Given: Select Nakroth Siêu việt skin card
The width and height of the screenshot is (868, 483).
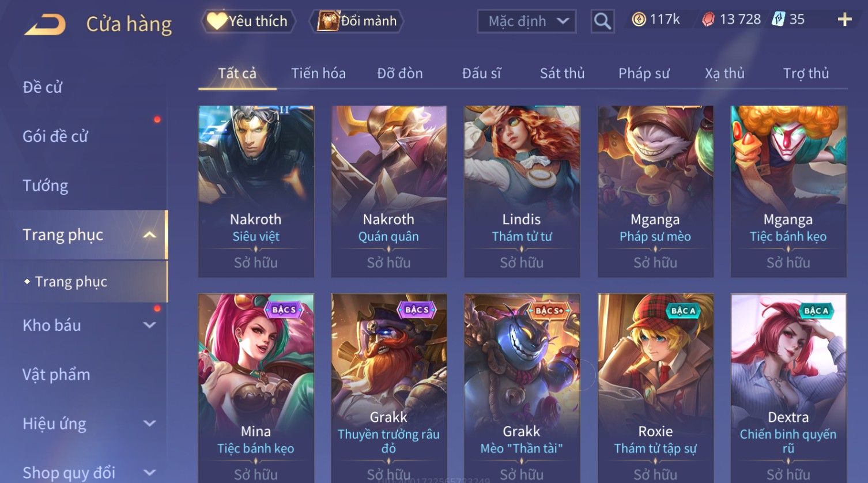Looking at the screenshot, I should [256, 191].
